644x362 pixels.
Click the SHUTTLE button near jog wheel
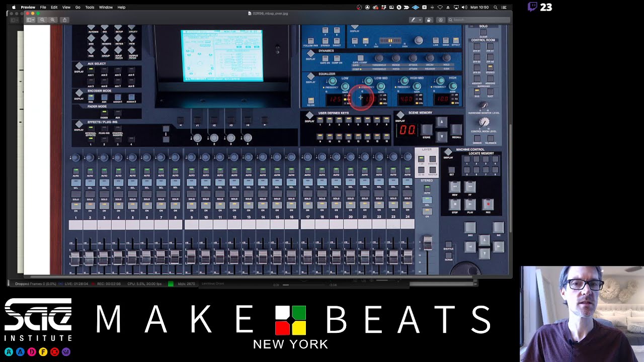click(x=448, y=245)
